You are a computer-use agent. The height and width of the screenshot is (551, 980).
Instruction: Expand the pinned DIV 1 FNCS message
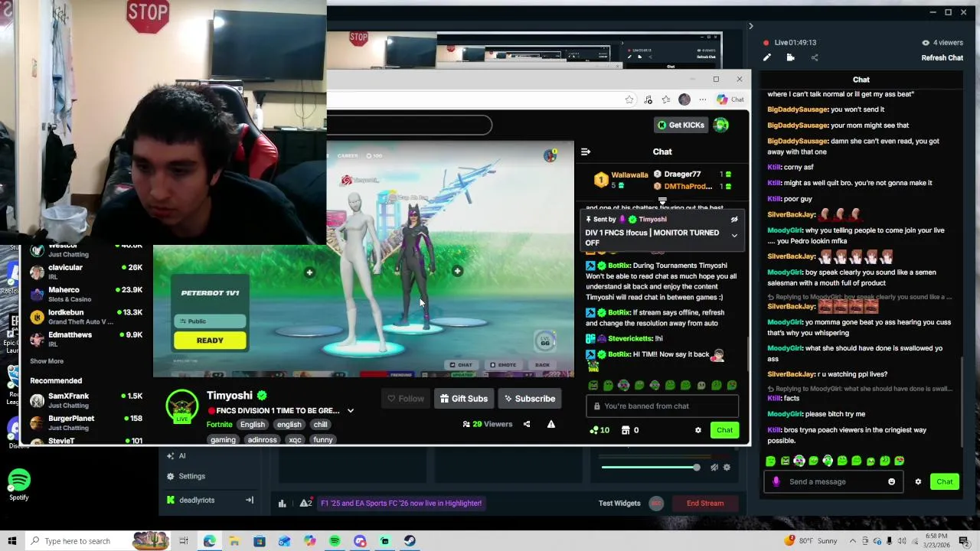pyautogui.click(x=734, y=236)
